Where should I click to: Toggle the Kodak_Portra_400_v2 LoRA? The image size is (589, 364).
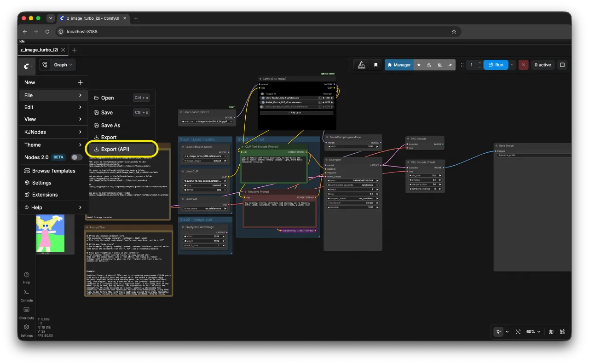point(263,103)
